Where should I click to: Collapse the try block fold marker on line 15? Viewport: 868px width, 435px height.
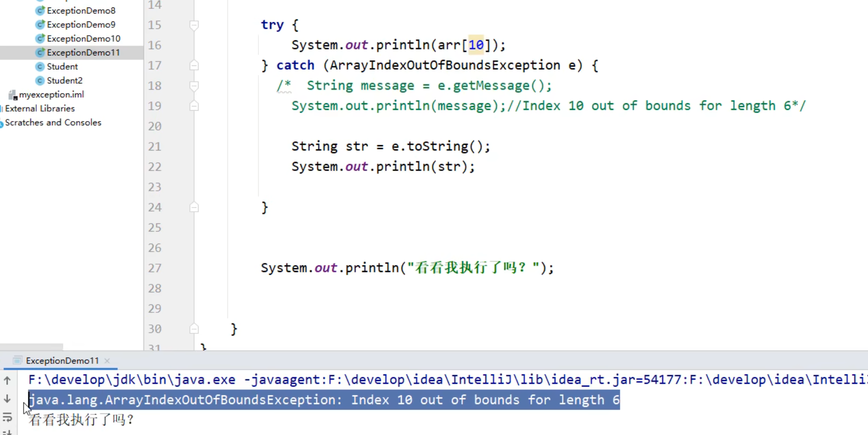click(x=194, y=25)
